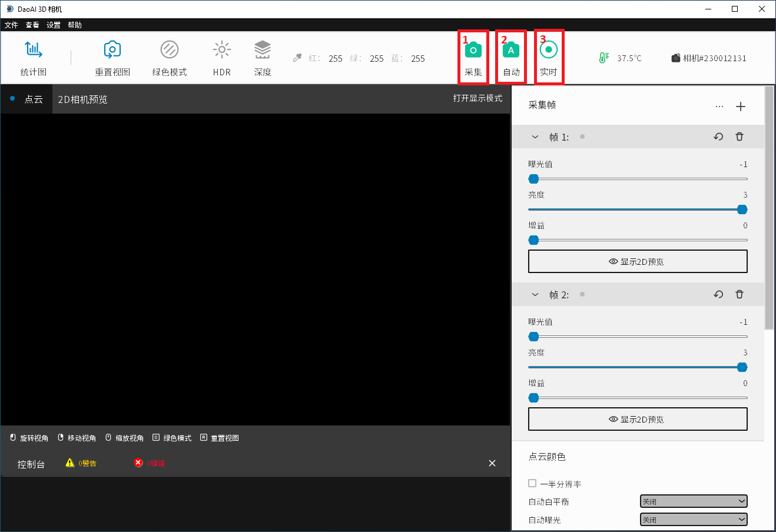Click 重置视图 shortcut below viewport
The height and width of the screenshot is (532, 776).
tap(220, 438)
